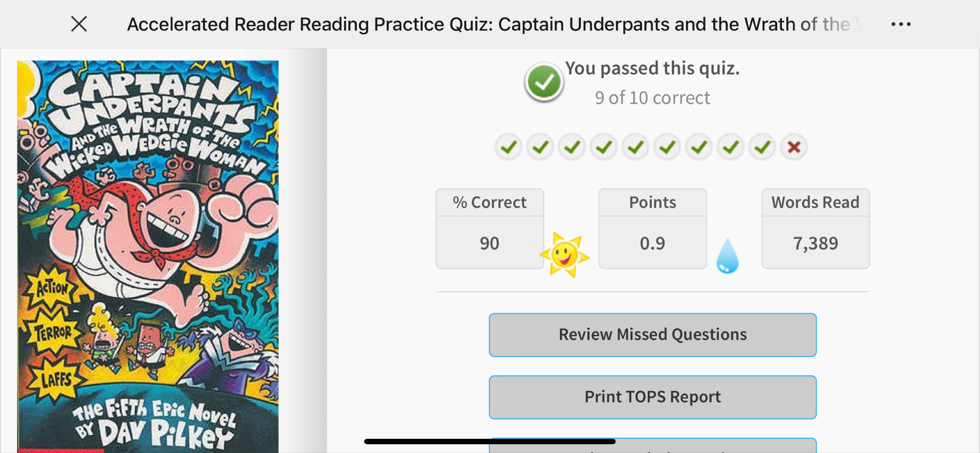Tap the Points value box
This screenshot has width=980, height=453.
[652, 228]
